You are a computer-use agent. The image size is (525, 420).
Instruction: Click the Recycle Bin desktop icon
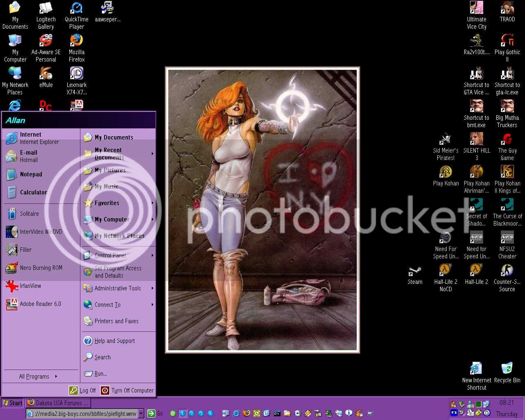pos(507,373)
